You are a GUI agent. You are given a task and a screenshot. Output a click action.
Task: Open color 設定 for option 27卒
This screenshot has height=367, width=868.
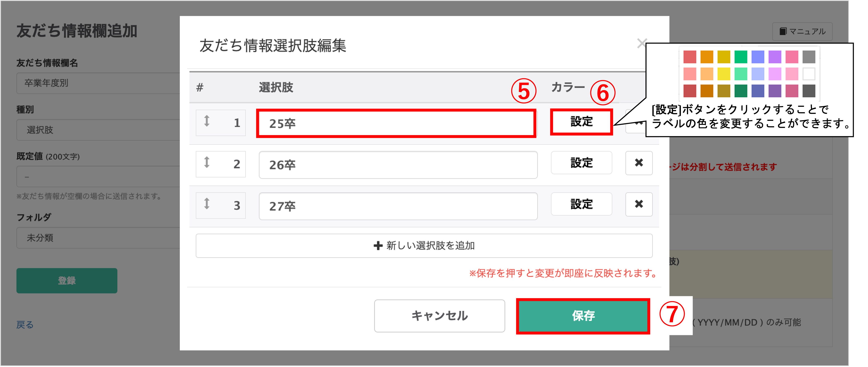pos(581,204)
